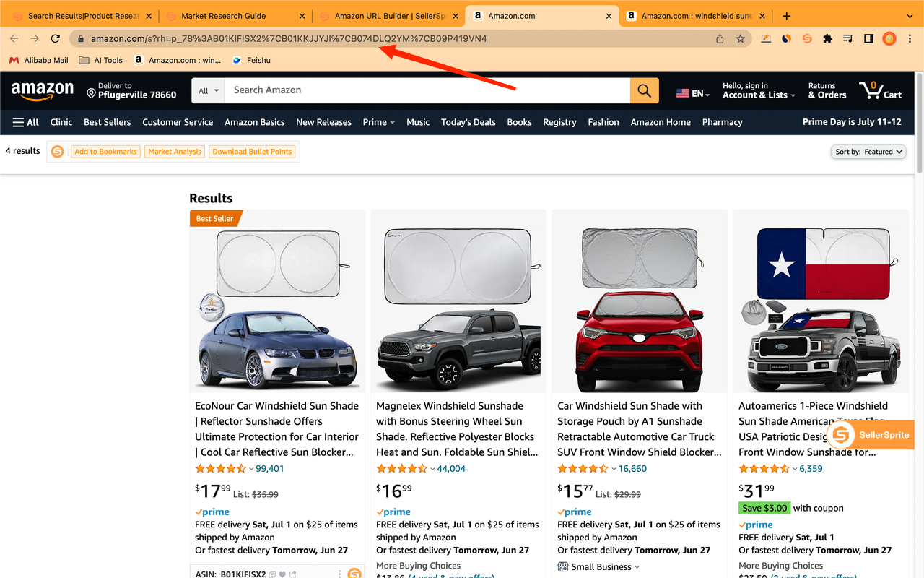Click the share page icon in address bar
The image size is (924, 578).
[720, 38]
